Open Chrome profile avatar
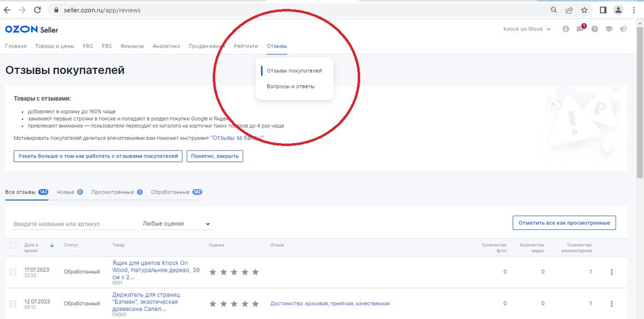Viewport: 644px width, 319px height. [x=618, y=10]
